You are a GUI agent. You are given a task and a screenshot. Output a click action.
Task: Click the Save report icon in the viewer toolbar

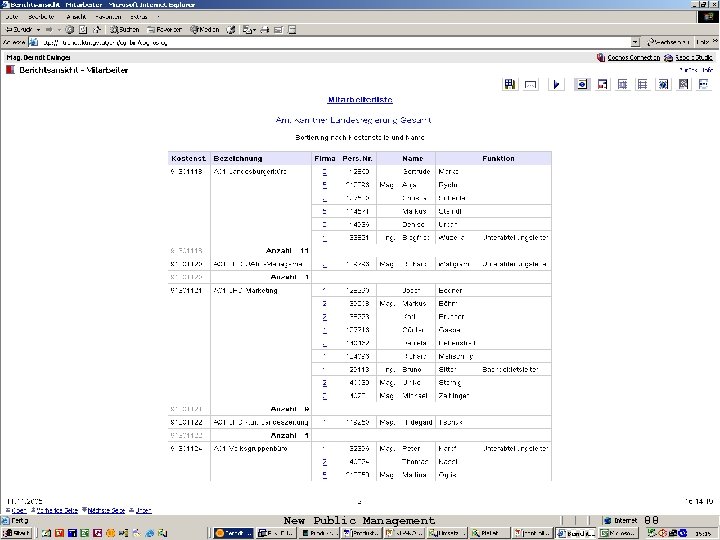point(510,84)
